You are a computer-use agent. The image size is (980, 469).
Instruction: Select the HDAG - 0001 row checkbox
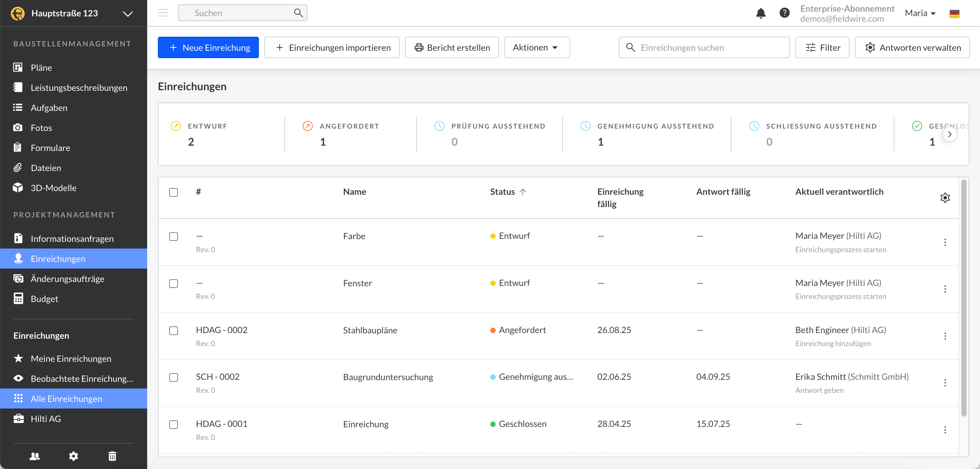pyautogui.click(x=174, y=424)
